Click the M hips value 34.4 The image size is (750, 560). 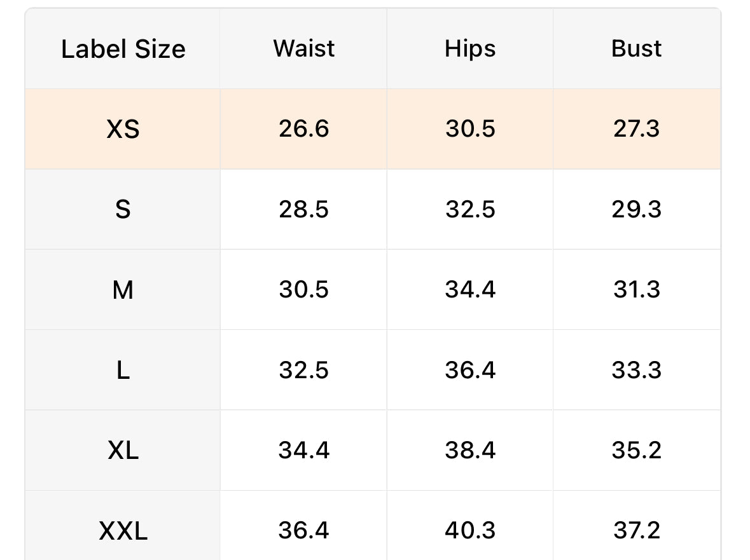pyautogui.click(x=470, y=289)
